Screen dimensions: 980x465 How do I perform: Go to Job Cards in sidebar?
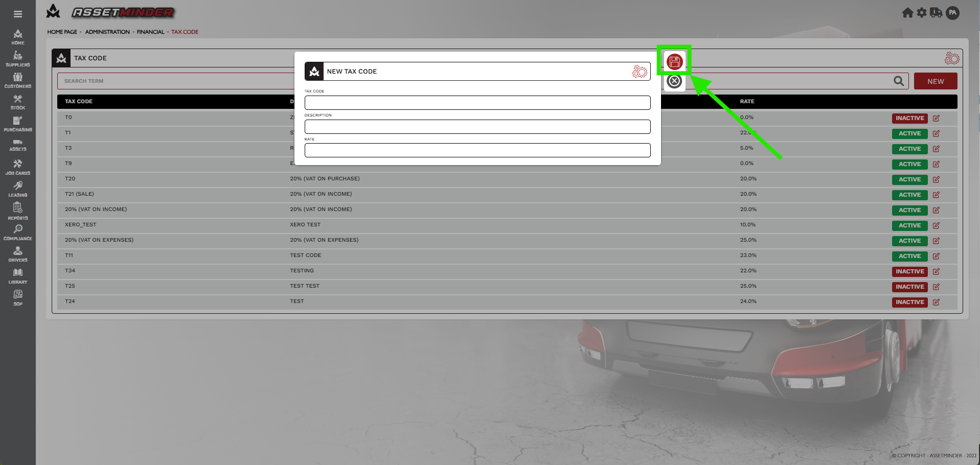pos(18,167)
